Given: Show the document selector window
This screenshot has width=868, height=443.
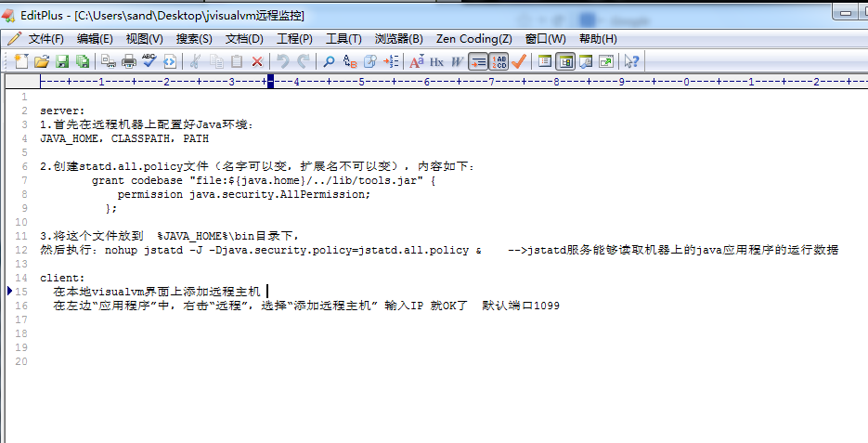Looking at the screenshot, I should 545,61.
